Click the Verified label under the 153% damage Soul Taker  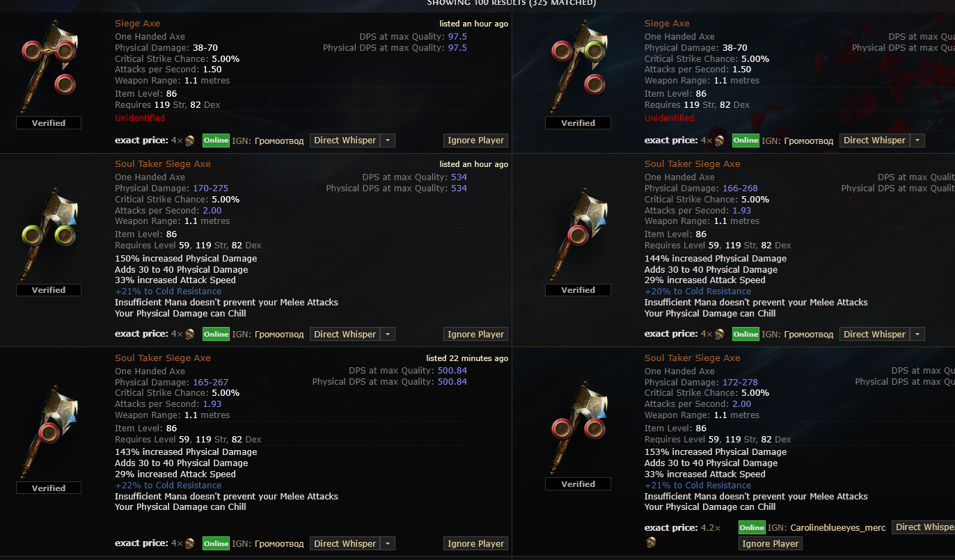click(x=578, y=484)
